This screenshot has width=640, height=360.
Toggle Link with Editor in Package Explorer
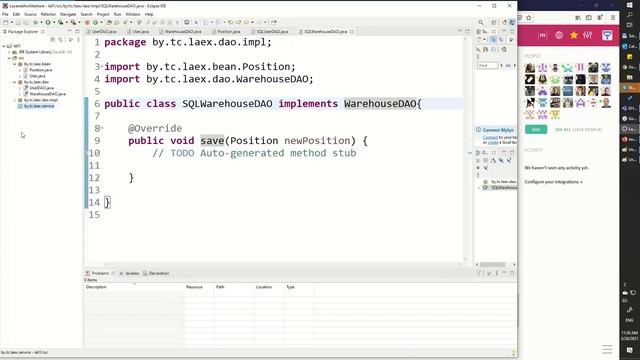(60, 40)
